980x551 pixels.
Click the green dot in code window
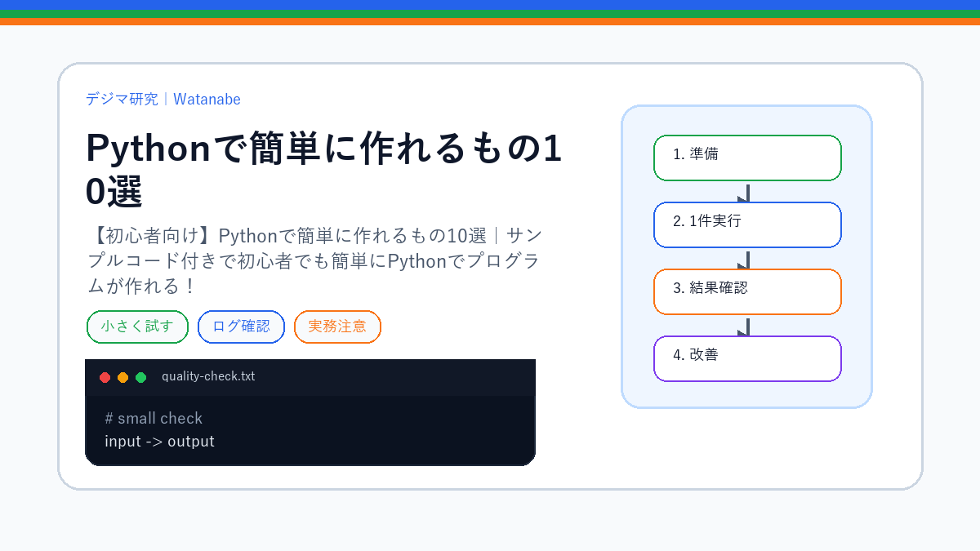coord(140,377)
